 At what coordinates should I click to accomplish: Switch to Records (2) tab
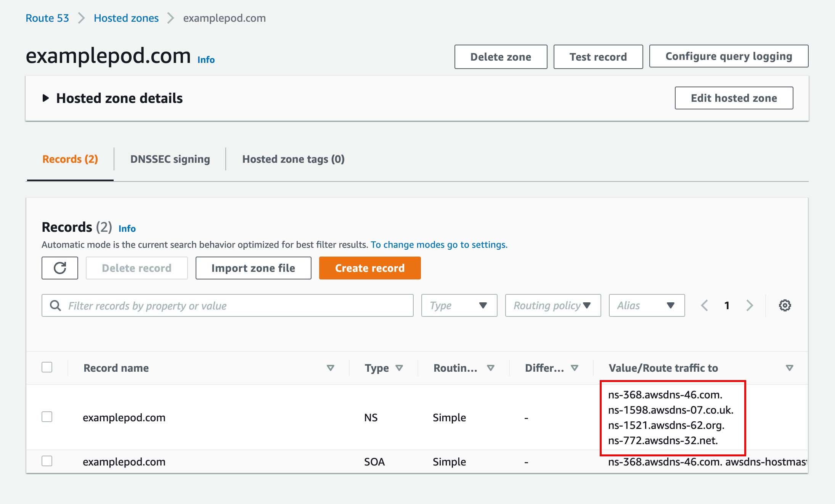coord(70,159)
